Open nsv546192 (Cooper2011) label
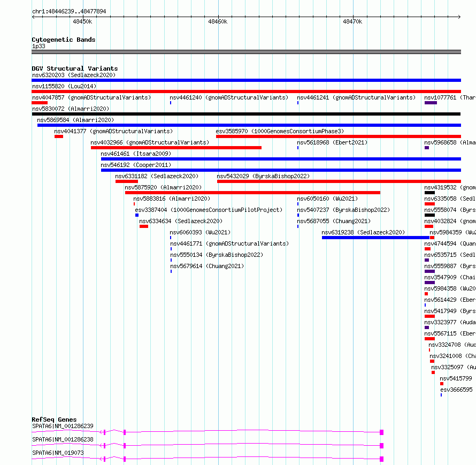This screenshot has width=476, height=465. (136, 165)
